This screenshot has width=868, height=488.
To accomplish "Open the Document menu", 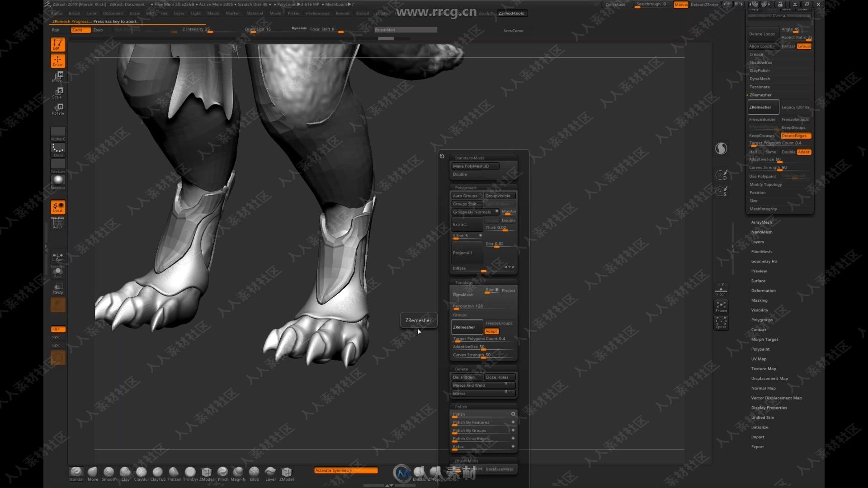I will (113, 13).
